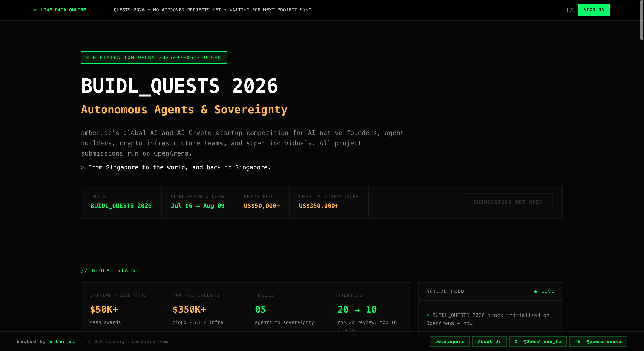
Task: Click the ticker text about approved projects
Action: (210, 10)
